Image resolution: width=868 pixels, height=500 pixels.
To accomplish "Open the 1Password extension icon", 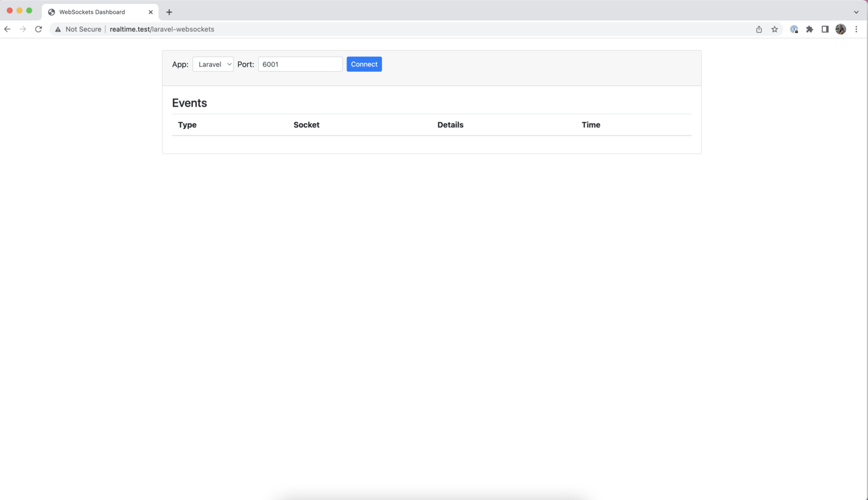I will (x=794, y=29).
